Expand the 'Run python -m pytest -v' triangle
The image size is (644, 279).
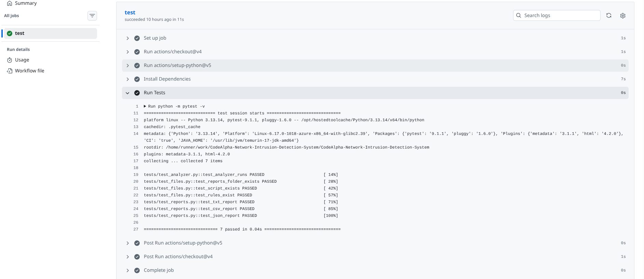coord(145,106)
